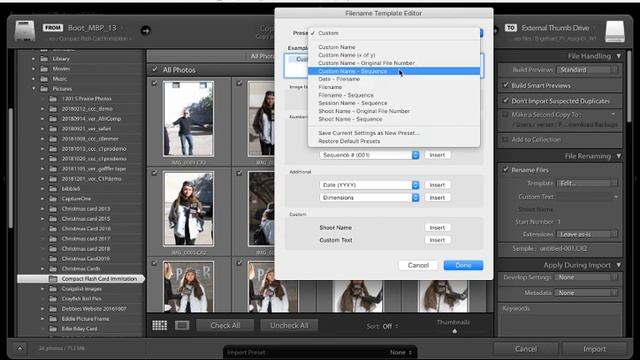
Task: Open the Template Edit... dropdown
Action: [587, 183]
